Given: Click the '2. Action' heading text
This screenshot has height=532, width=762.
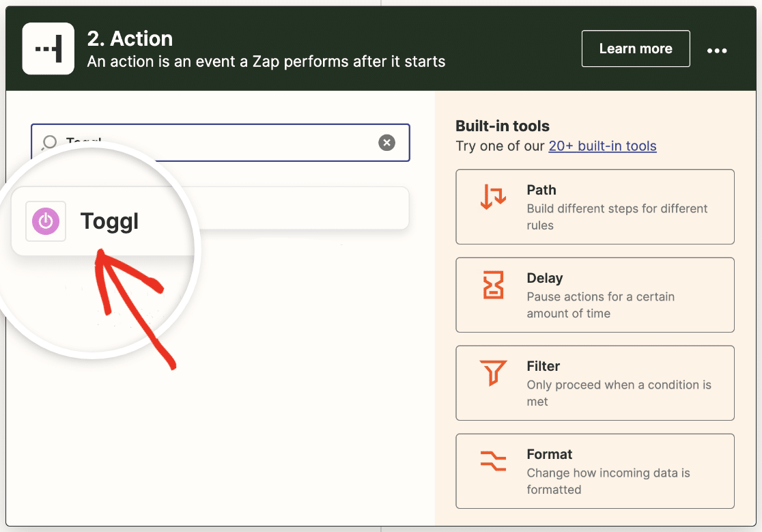Looking at the screenshot, I should pos(130,39).
